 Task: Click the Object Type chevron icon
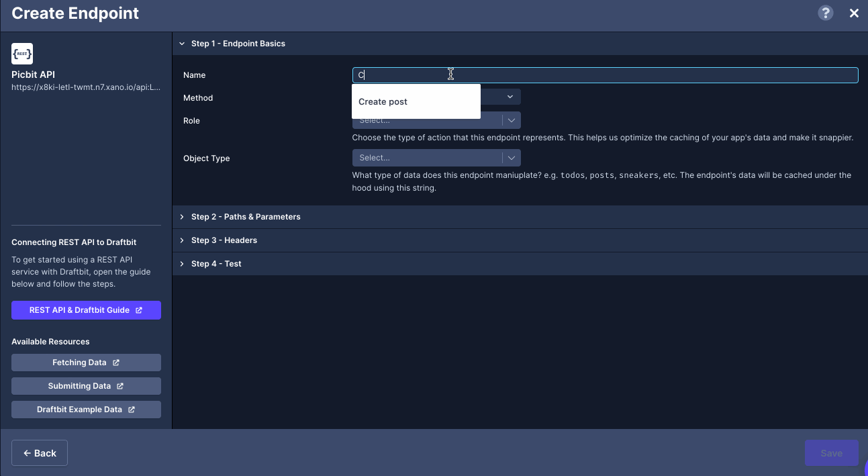pos(511,158)
